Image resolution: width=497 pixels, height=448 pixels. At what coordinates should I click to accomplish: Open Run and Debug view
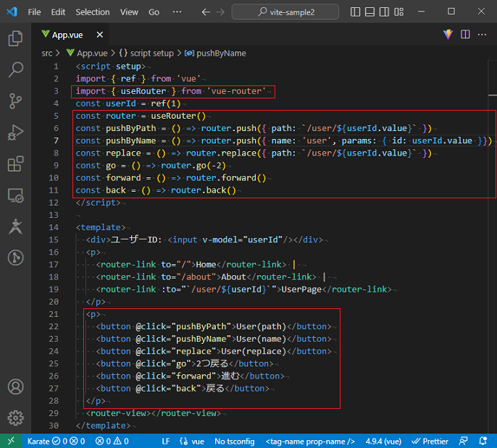coord(15,132)
